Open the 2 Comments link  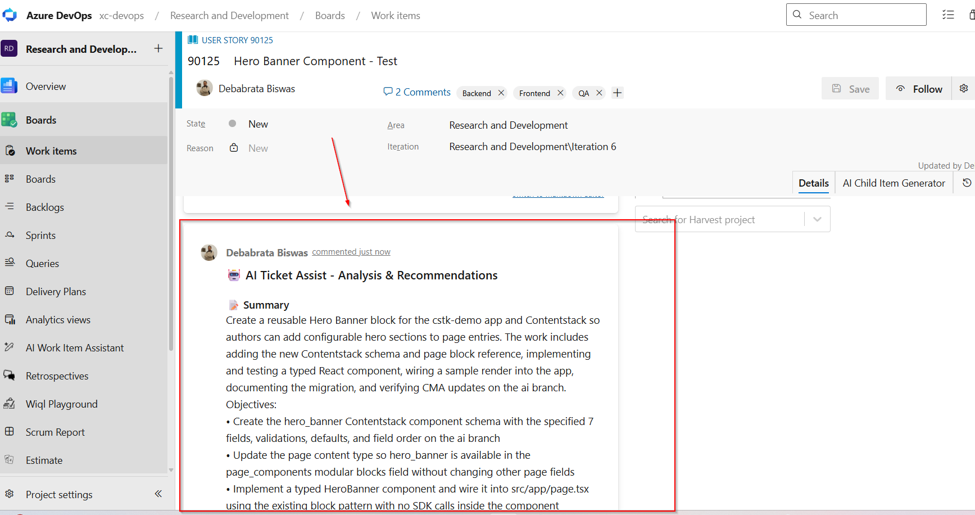tap(417, 92)
